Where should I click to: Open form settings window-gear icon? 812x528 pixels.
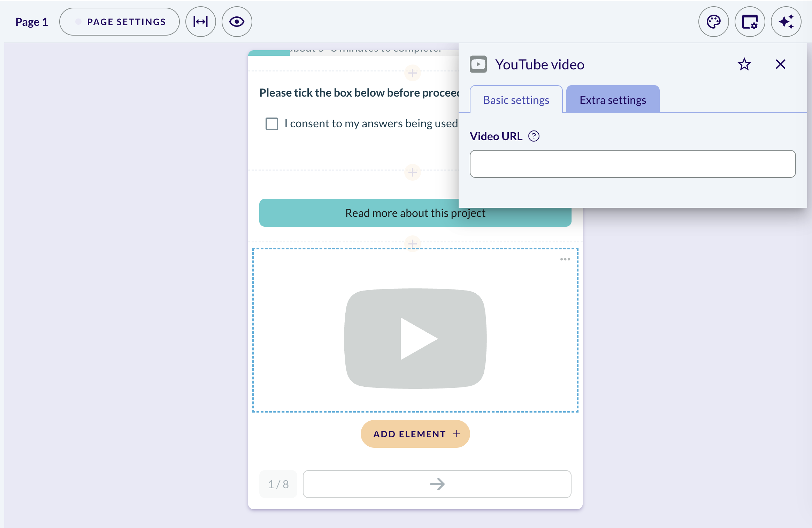pyautogui.click(x=750, y=22)
